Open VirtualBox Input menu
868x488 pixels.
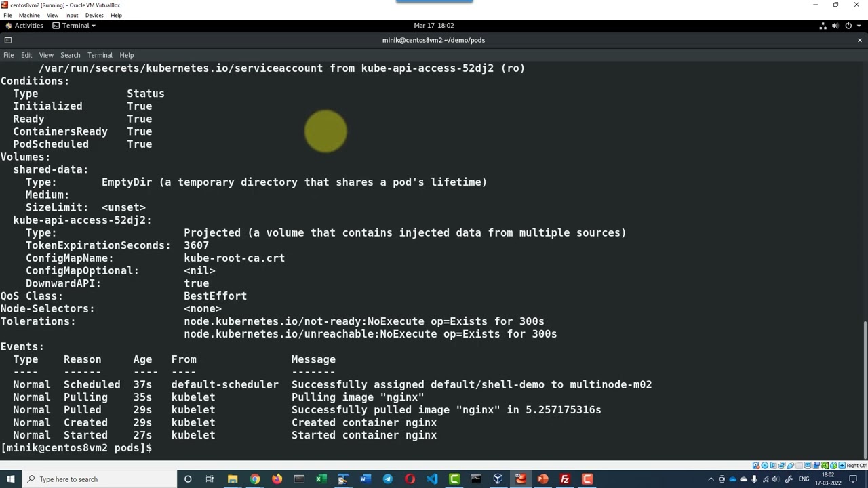pos(71,15)
